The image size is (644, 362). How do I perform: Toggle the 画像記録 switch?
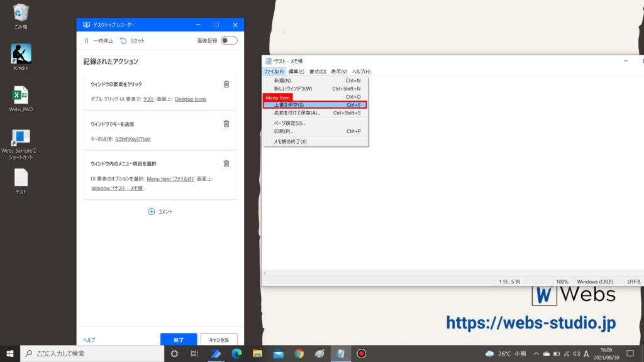pyautogui.click(x=229, y=41)
